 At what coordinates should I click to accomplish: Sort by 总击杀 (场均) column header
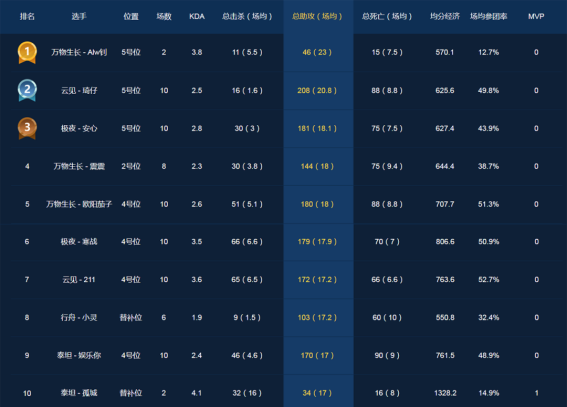coord(247,16)
